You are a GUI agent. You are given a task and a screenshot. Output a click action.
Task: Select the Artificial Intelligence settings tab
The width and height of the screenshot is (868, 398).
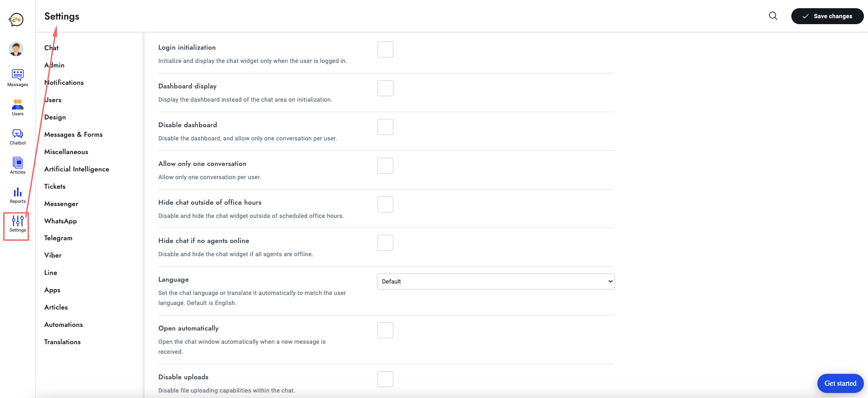click(77, 169)
